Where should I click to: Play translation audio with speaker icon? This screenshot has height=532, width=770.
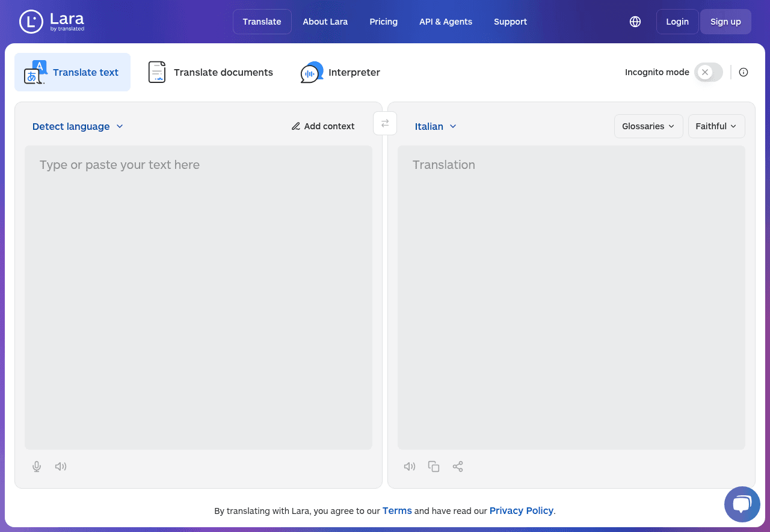[410, 466]
